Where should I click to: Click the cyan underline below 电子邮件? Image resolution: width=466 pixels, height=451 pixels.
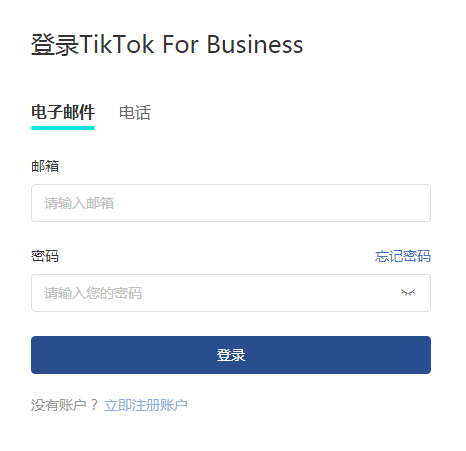[63, 128]
